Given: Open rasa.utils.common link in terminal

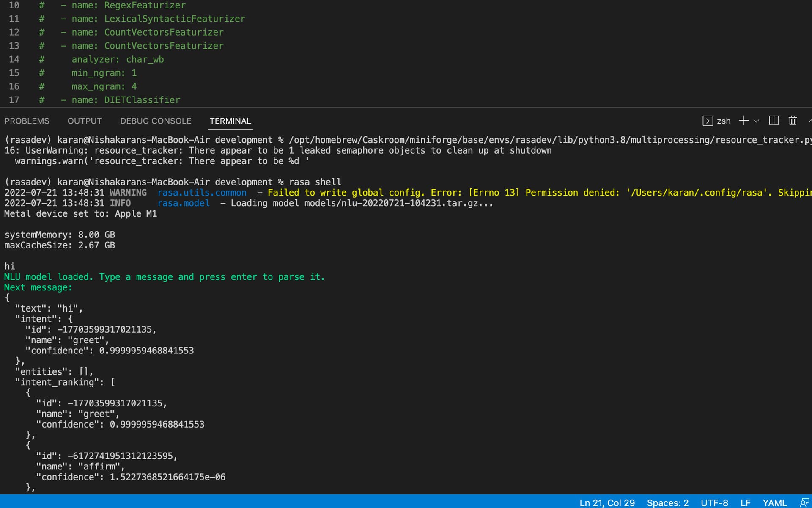Looking at the screenshot, I should (x=202, y=193).
